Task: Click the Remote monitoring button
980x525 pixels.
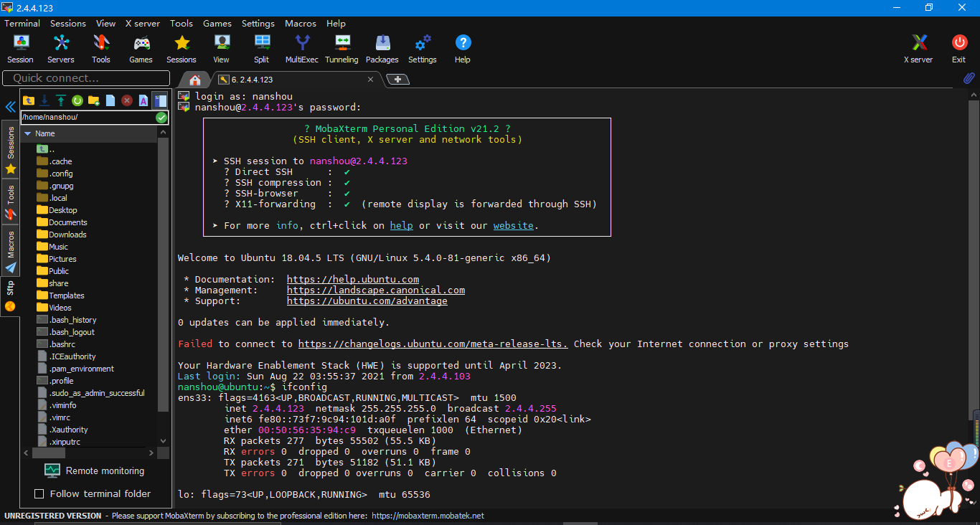Action: pyautogui.click(x=95, y=470)
